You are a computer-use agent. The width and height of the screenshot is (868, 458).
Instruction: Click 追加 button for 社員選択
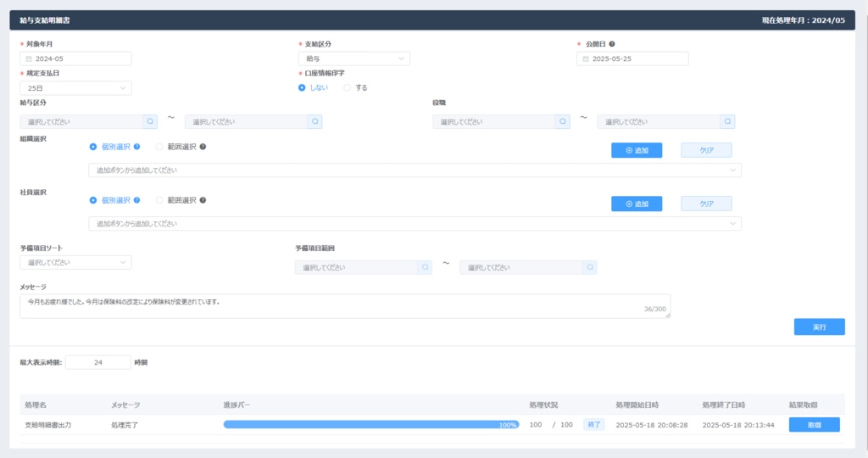tap(636, 204)
